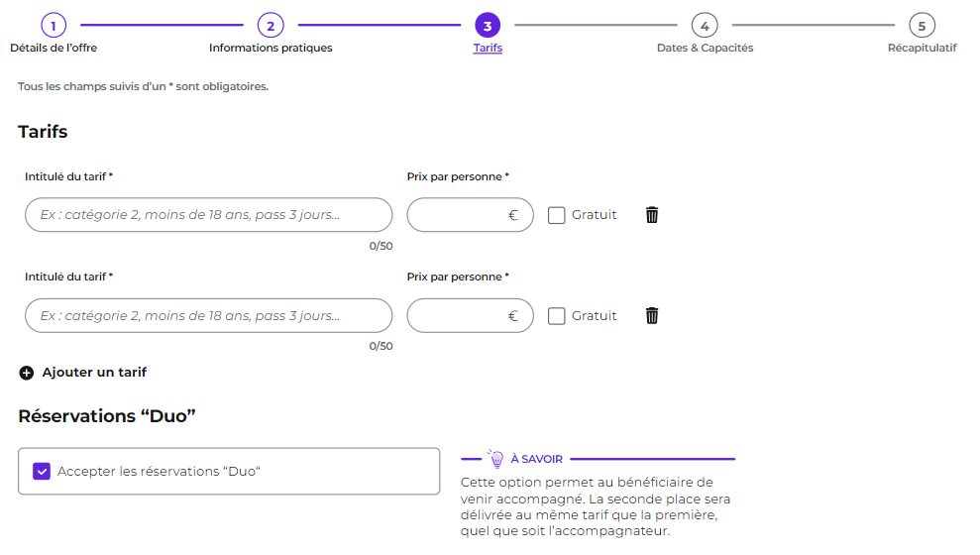Click the step 1 circle icon
The width and height of the screenshot is (980, 555).
pos(54,26)
